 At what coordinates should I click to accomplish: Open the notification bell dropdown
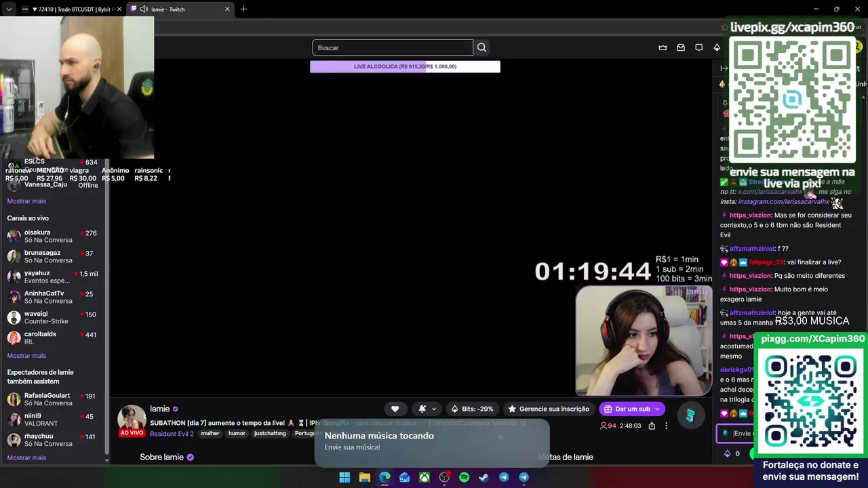(427, 409)
